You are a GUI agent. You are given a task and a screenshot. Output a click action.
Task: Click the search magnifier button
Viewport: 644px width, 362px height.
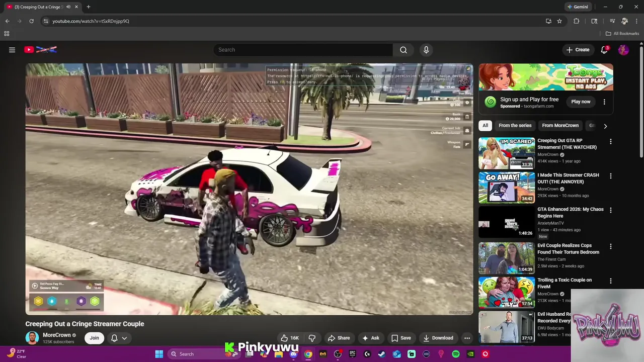(404, 50)
